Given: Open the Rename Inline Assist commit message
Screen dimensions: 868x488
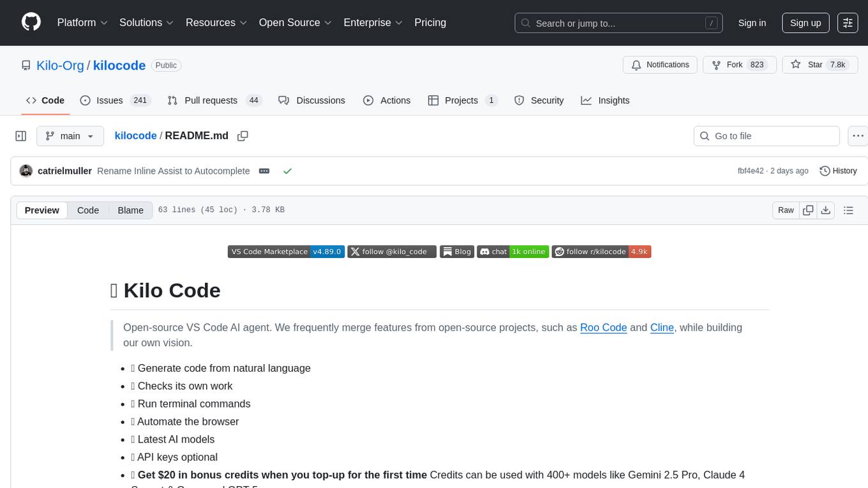Looking at the screenshot, I should click(174, 171).
